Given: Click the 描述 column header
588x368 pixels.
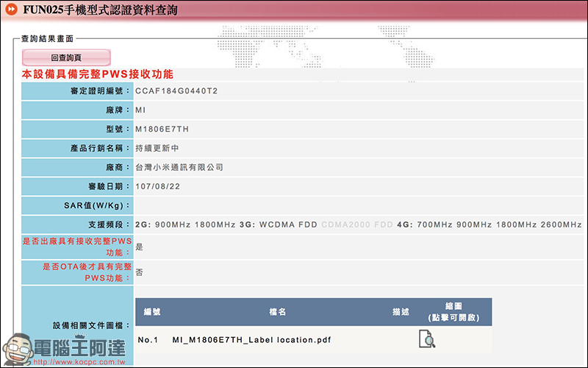Looking at the screenshot, I should click(401, 311).
